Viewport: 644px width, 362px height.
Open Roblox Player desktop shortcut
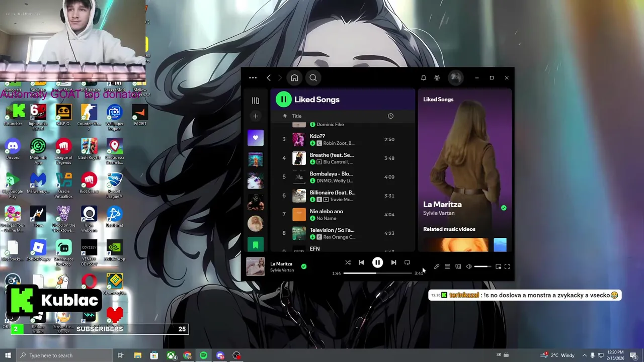coord(38,250)
